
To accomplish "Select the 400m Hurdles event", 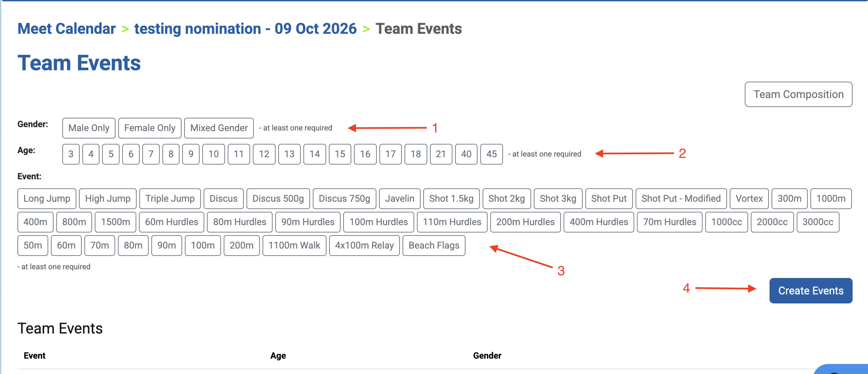I will (x=599, y=222).
